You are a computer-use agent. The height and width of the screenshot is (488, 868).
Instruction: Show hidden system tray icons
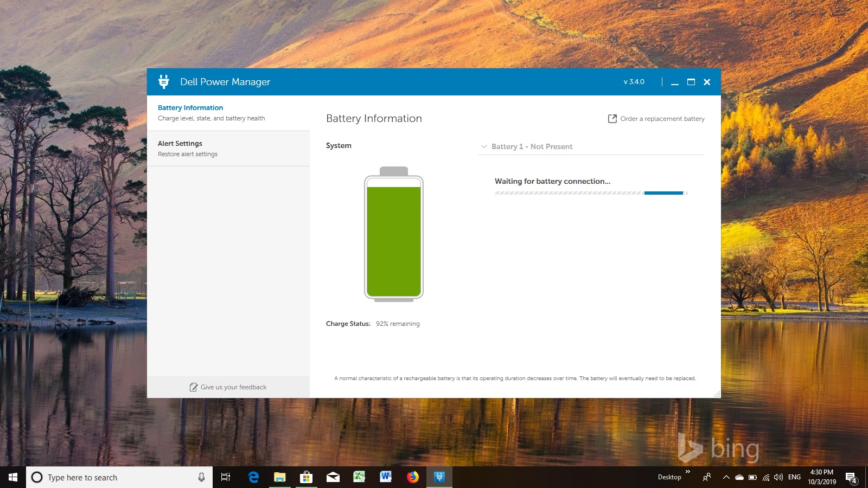point(726,477)
